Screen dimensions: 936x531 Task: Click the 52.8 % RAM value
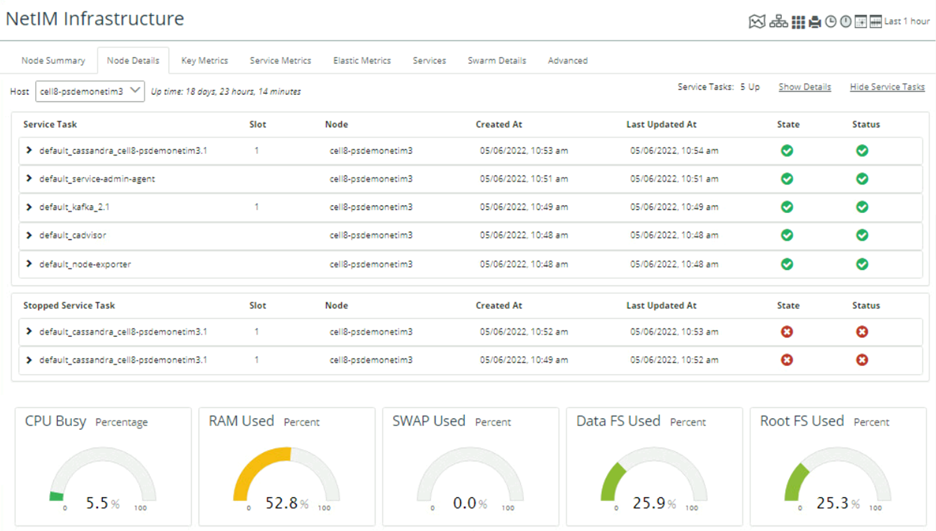click(x=287, y=503)
